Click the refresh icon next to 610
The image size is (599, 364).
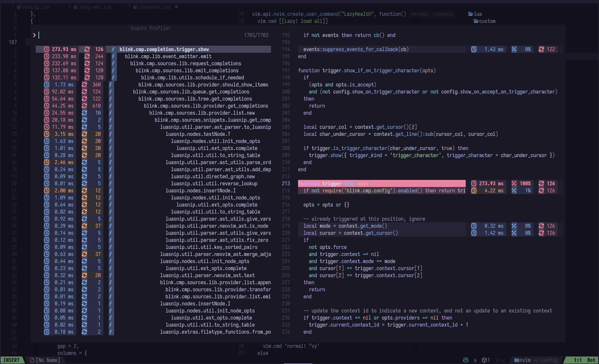click(84, 106)
